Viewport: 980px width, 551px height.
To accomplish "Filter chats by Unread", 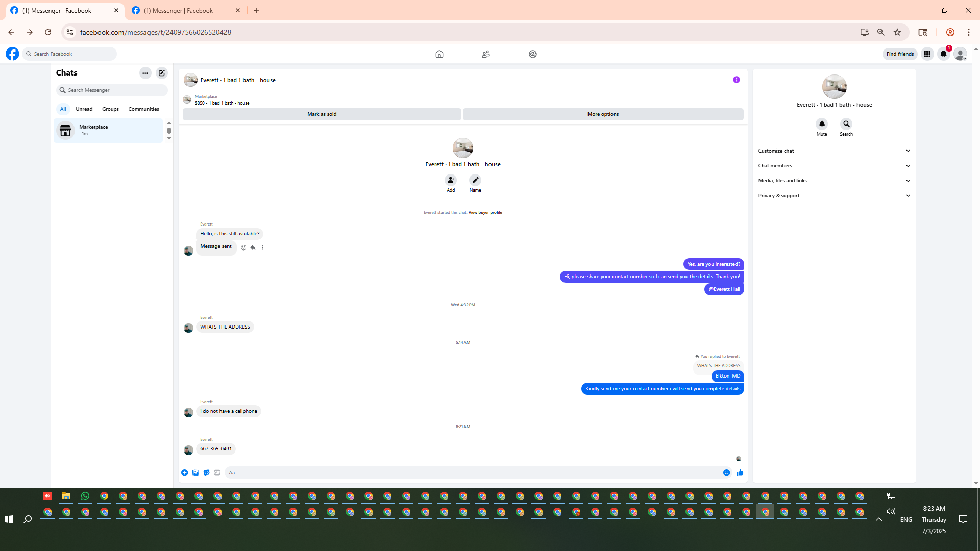I will tap(84, 109).
